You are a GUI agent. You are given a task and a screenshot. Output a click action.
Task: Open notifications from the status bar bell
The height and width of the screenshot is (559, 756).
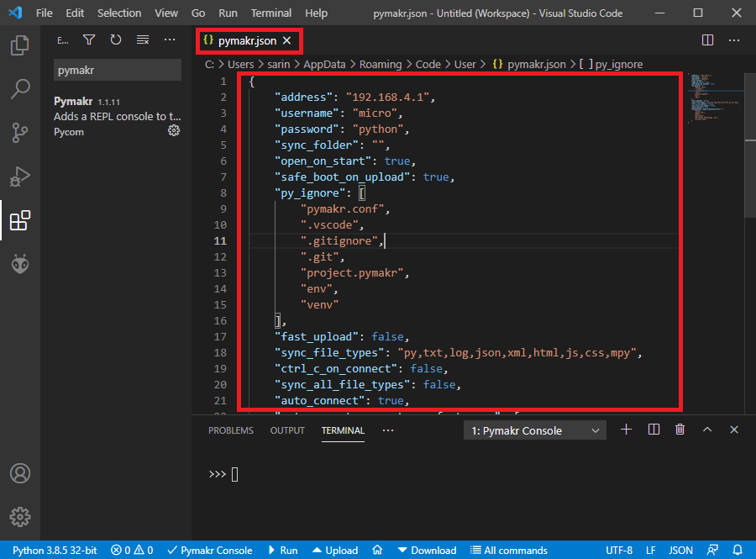click(738, 551)
